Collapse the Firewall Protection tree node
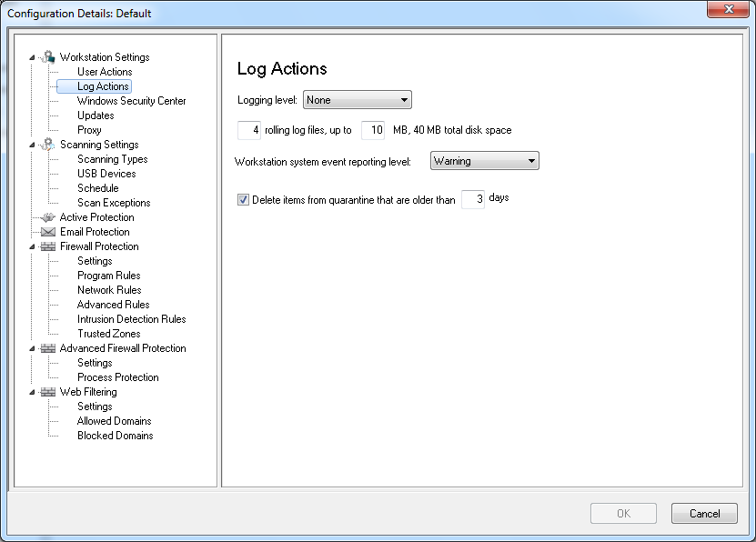The width and height of the screenshot is (756, 542). (33, 246)
